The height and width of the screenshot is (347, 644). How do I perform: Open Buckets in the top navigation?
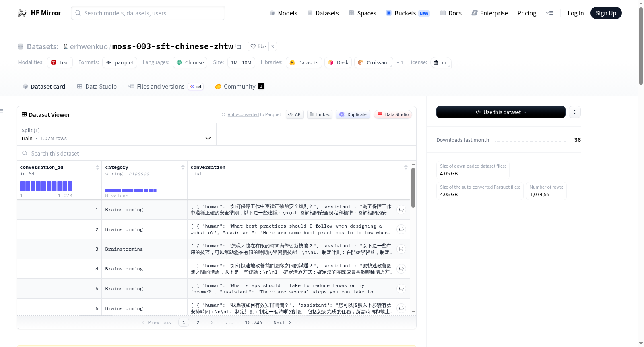(x=408, y=13)
